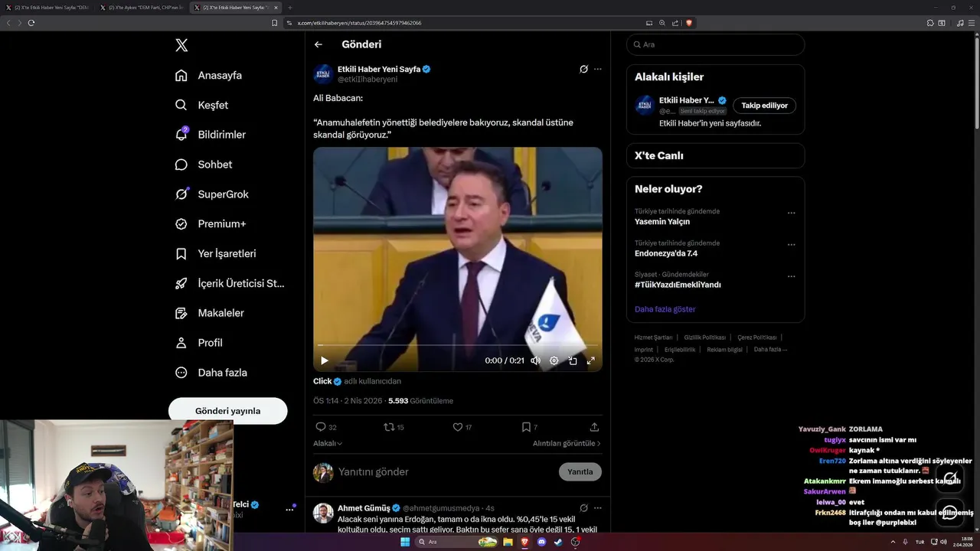The image size is (980, 551).
Task: Bookmark the post
Action: click(x=526, y=427)
